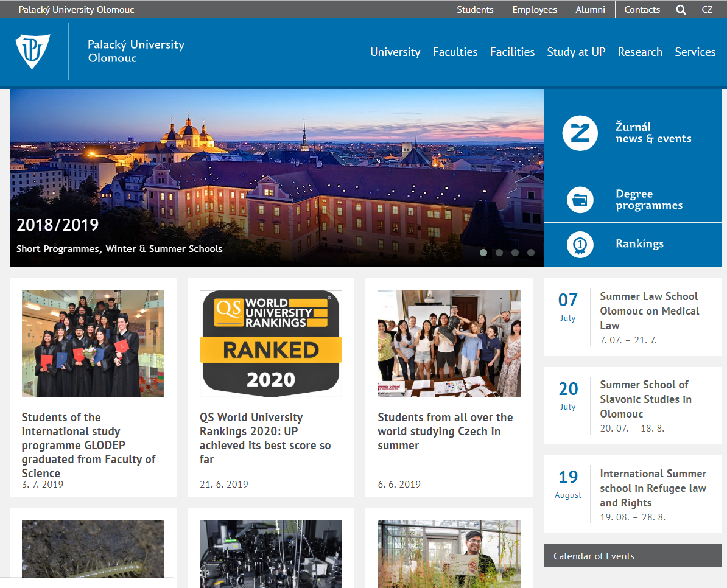Screen dimensions: 727x588
Task: Open Degree programmes link
Action: point(649,200)
